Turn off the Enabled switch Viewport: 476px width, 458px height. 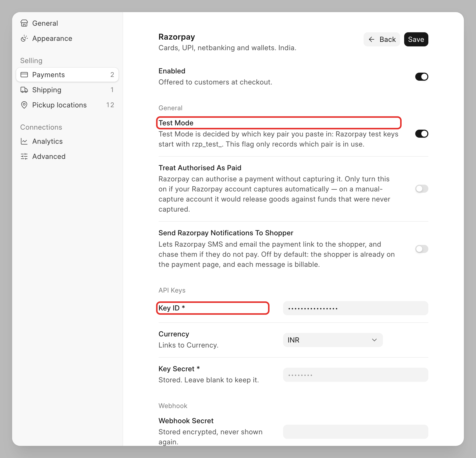tap(422, 77)
